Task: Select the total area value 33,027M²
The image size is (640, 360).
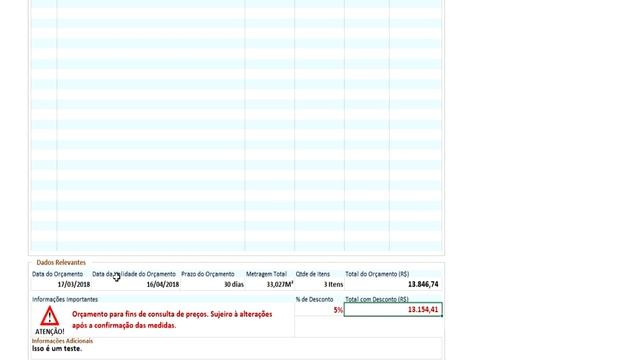Action: point(280,284)
